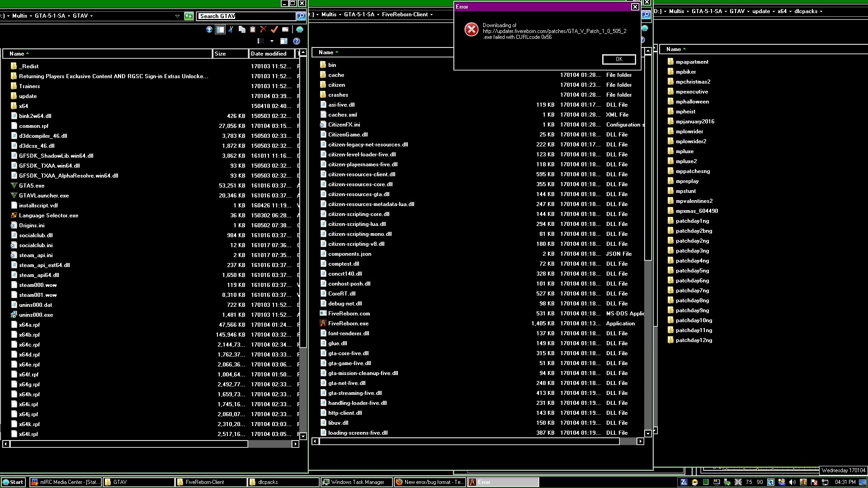Switch to dlcpacks taskbar button
Viewport: 868px width, 488px height.
pos(283,482)
